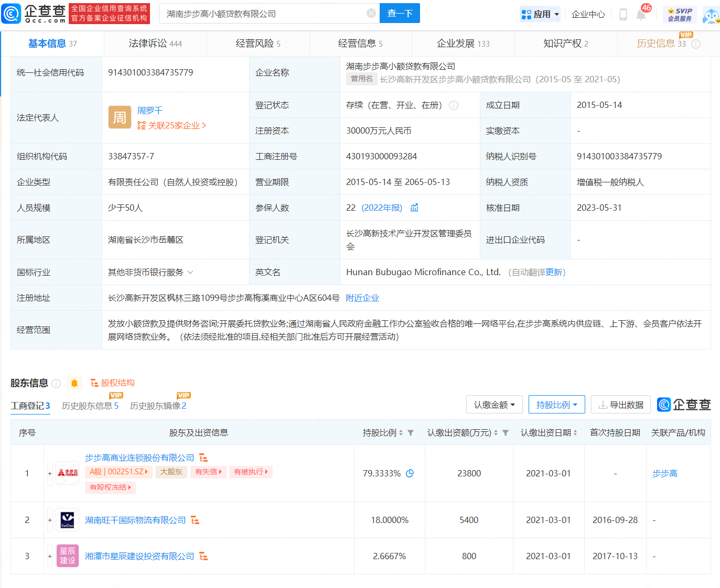This screenshot has height=588, width=720.
Task: Click the 查一下 search button
Action: coord(400,14)
